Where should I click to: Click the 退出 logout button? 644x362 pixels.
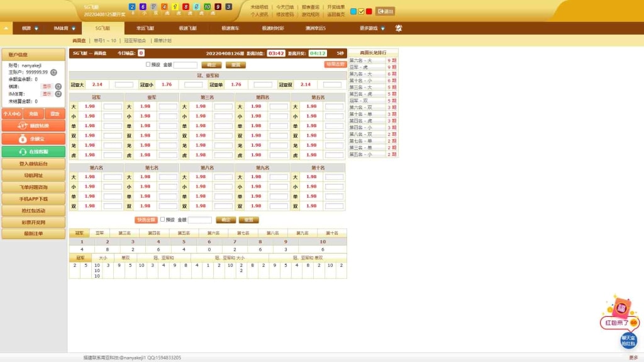[x=385, y=11]
